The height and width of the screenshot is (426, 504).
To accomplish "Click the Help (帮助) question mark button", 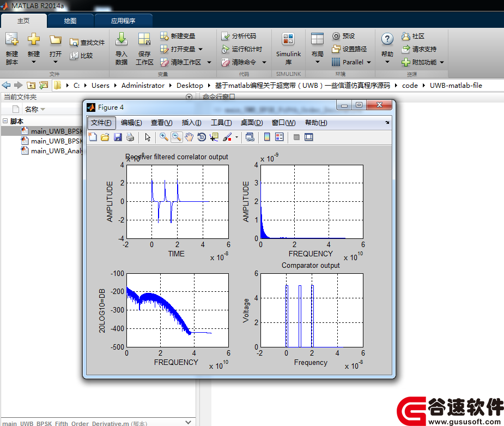I will [x=387, y=39].
